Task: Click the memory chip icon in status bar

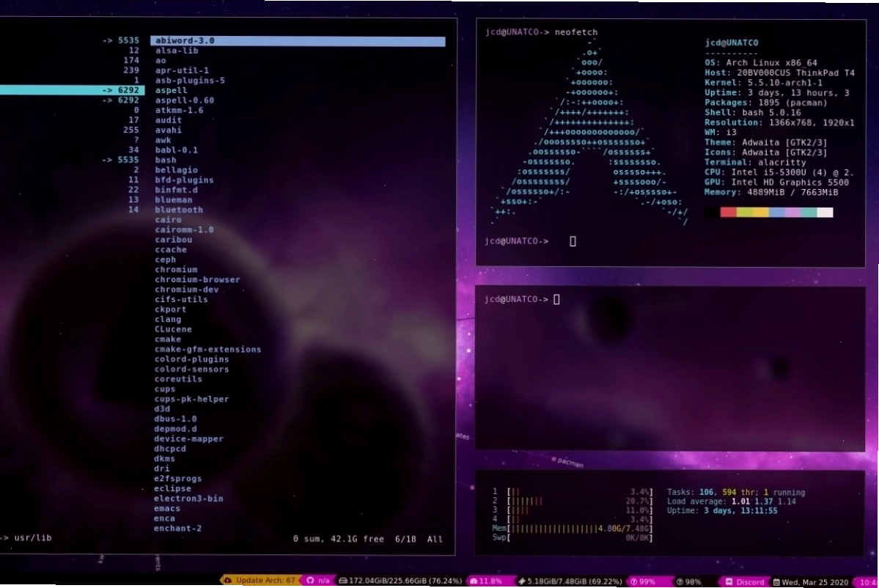Action: coord(521,581)
